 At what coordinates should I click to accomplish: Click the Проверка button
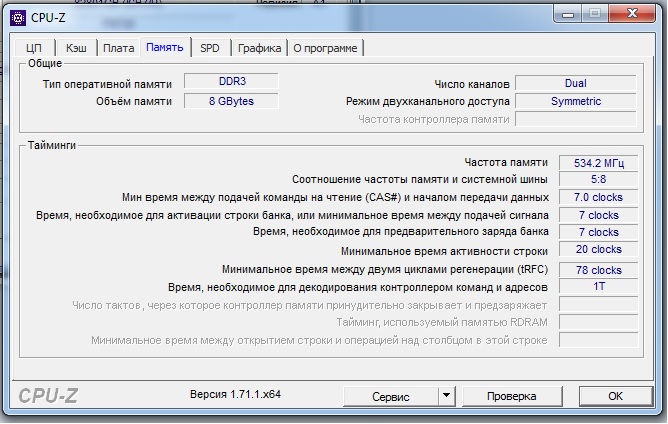pyautogui.click(x=512, y=396)
